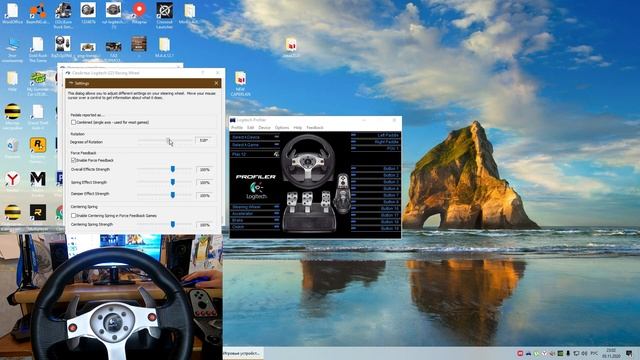The width and height of the screenshot is (640, 360).
Task: Click the pedals image in Profiler
Action: pyautogui.click(x=309, y=211)
